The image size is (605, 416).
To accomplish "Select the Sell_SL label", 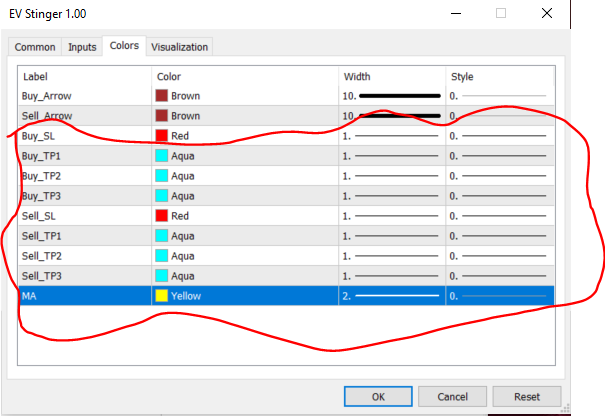I will coord(39,216).
